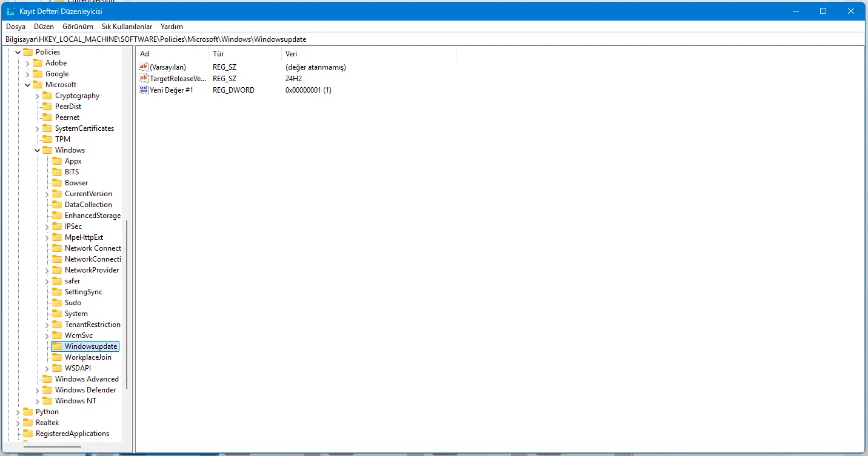Expand the MpeHttpExt key
868x456 pixels.
[x=47, y=237]
